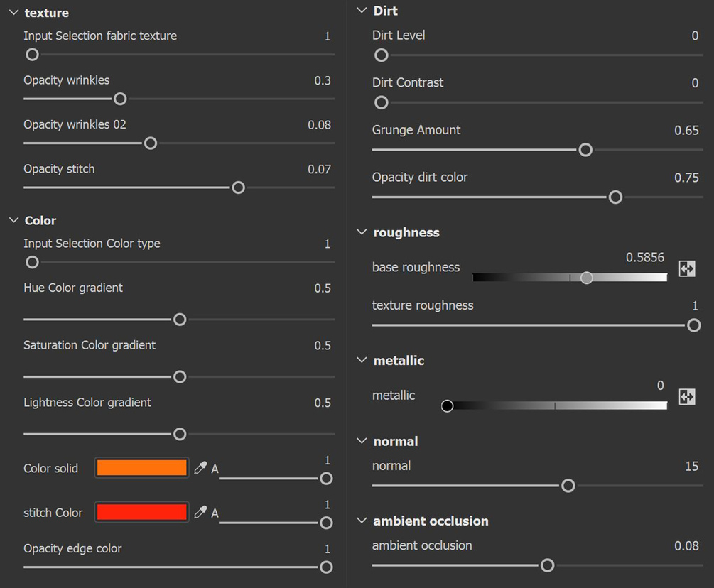Collapse the ambient occlusion section

coord(362,521)
